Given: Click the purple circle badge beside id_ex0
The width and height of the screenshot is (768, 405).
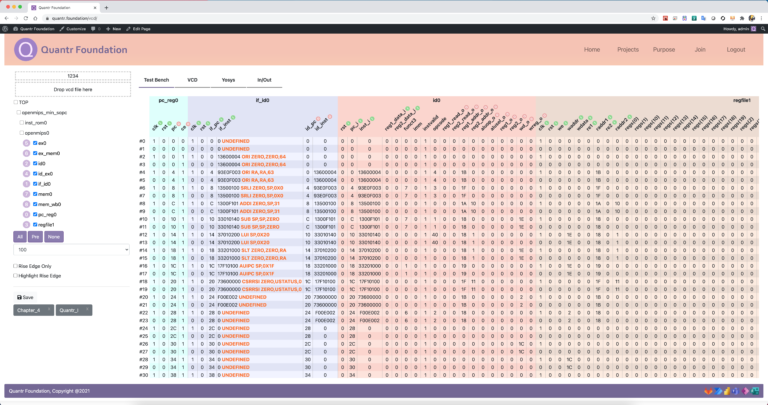Looking at the screenshot, I should click(26, 174).
